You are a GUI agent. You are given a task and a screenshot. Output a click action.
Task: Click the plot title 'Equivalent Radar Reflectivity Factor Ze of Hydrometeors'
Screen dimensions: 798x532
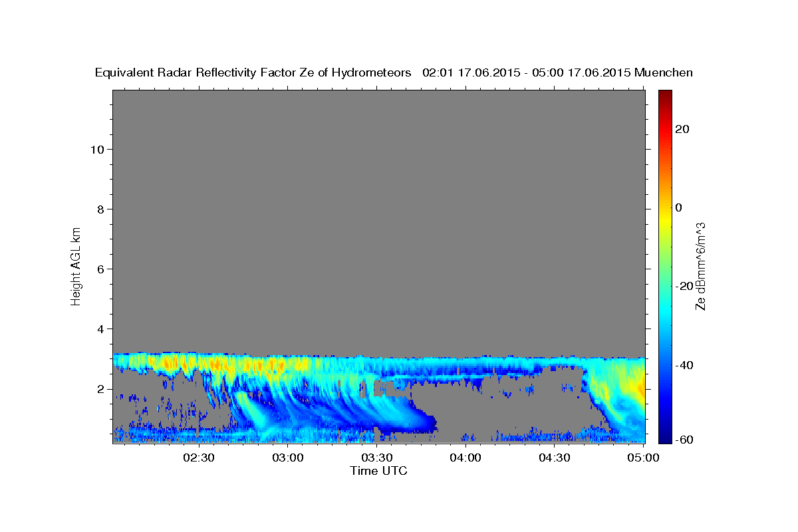253,72
